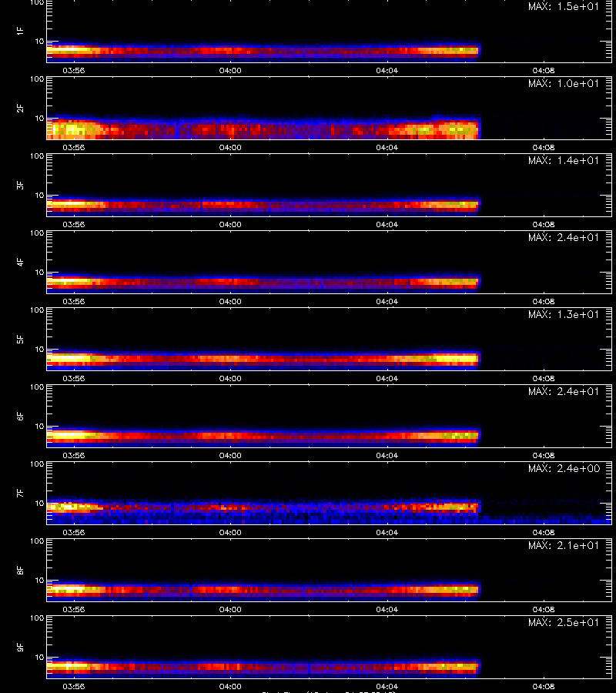Click the 2F panel axis label
Viewport: 616px width, 693px height.
tap(20, 109)
